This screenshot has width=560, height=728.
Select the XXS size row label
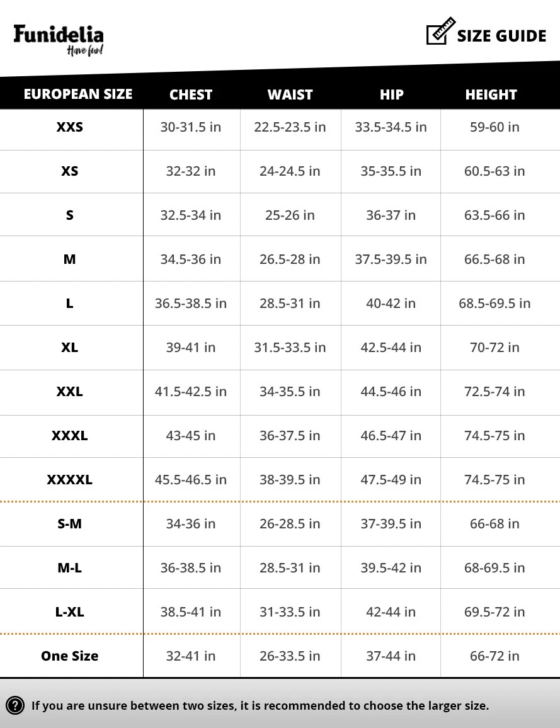click(70, 127)
